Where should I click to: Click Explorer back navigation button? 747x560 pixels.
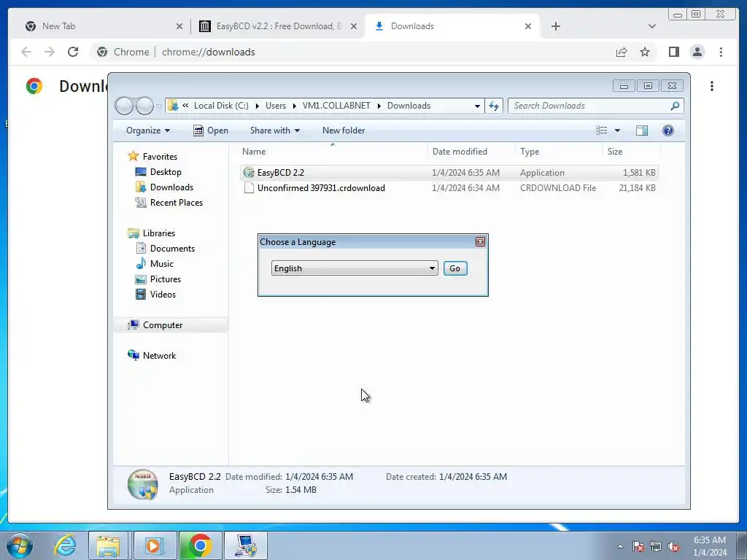[x=124, y=106]
